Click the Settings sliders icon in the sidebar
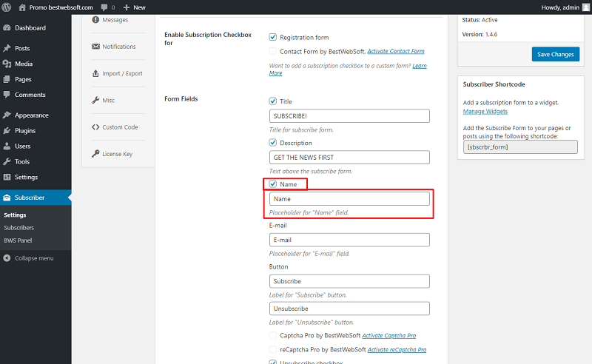Screen dimensions: 592x364 [7, 177]
